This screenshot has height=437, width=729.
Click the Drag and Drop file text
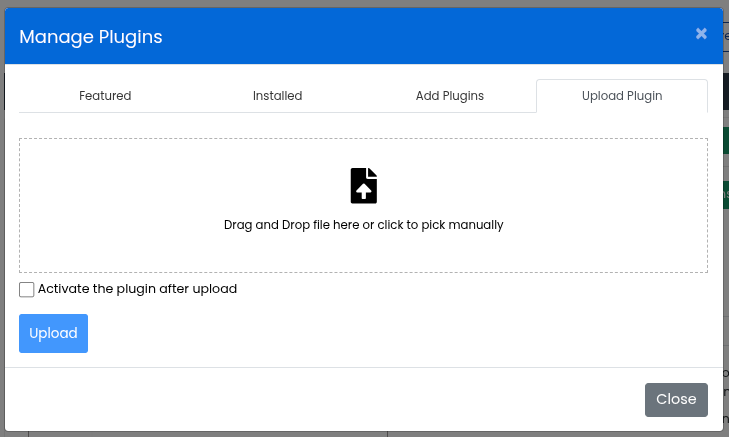364,225
